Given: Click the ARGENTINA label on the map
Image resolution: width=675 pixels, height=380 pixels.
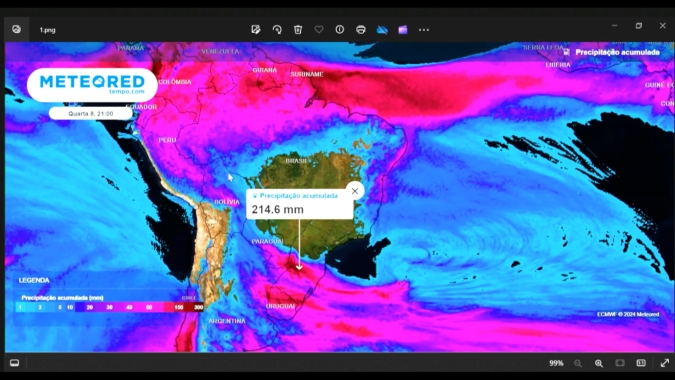Looking at the screenshot, I should pos(227,321).
